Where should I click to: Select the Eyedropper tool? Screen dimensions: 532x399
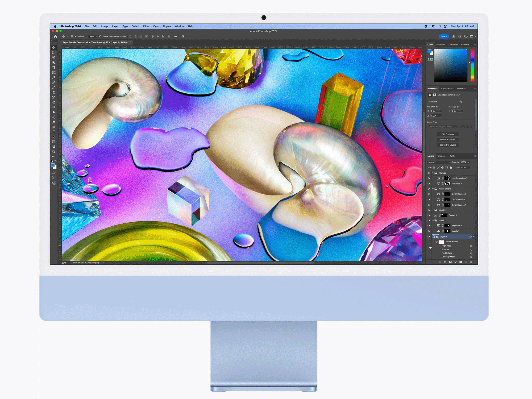(54, 77)
